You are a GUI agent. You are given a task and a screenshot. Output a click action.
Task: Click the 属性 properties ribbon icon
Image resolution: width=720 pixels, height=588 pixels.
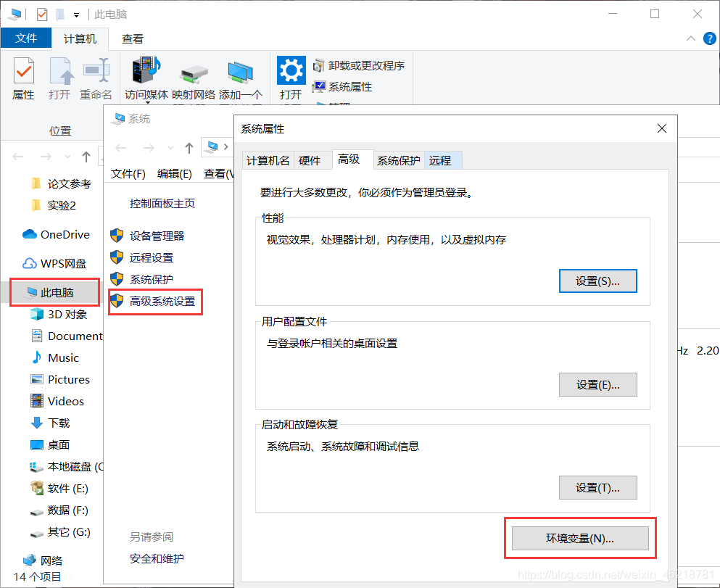point(23,78)
